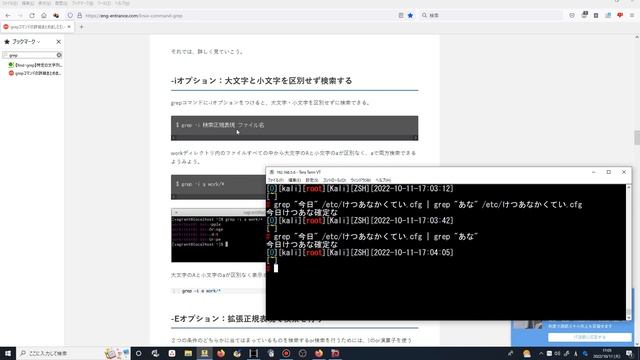Go back with the Firefox back arrow
Image resolution: width=640 pixels, height=360 pixels.
point(8,16)
